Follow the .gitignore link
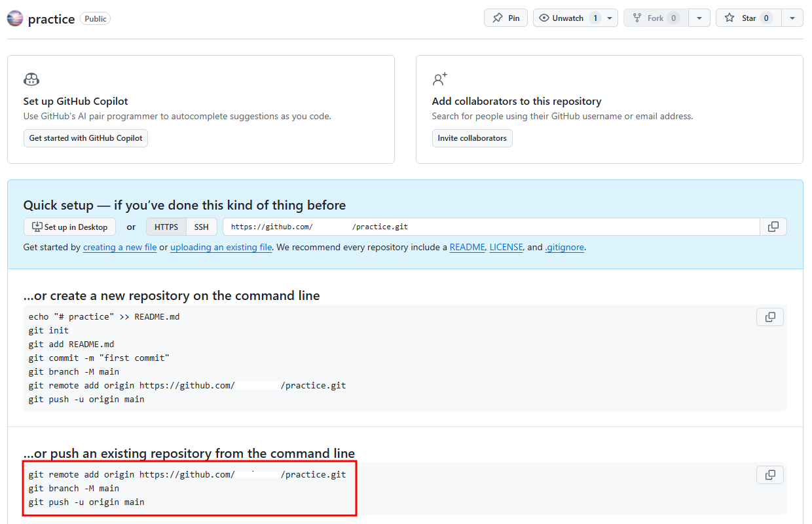The width and height of the screenshot is (812, 524). [x=564, y=248]
